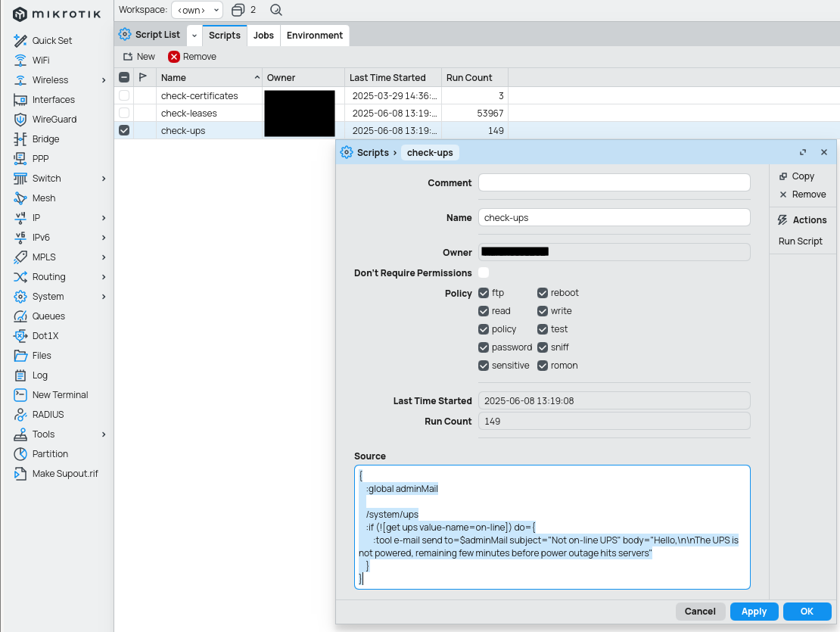Open the Workspace dropdown

(198, 10)
